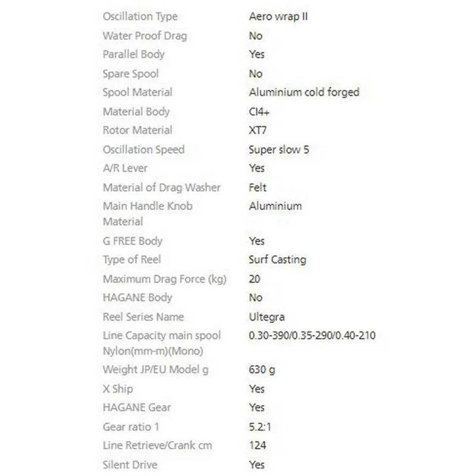This screenshot has height=476, width=476.
Task: Select the CI4+ material body value
Action: click(259, 112)
